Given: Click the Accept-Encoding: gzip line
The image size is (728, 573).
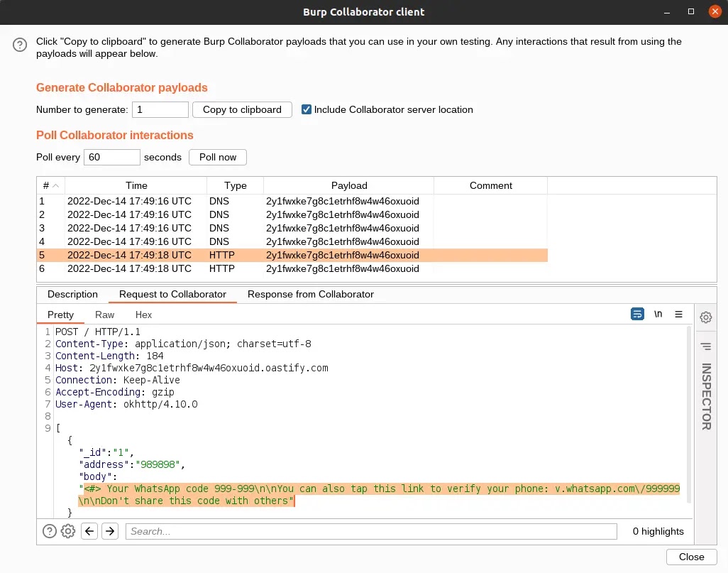Looking at the screenshot, I should tap(115, 392).
